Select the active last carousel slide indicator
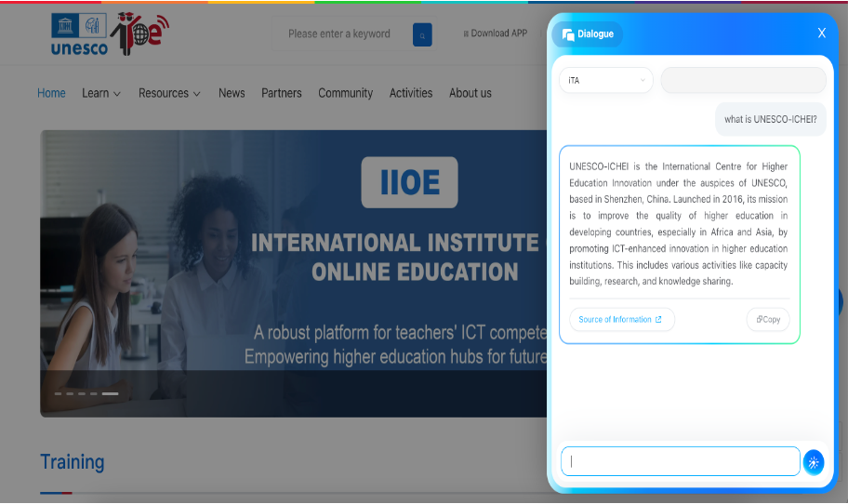The image size is (848, 504). 110,394
